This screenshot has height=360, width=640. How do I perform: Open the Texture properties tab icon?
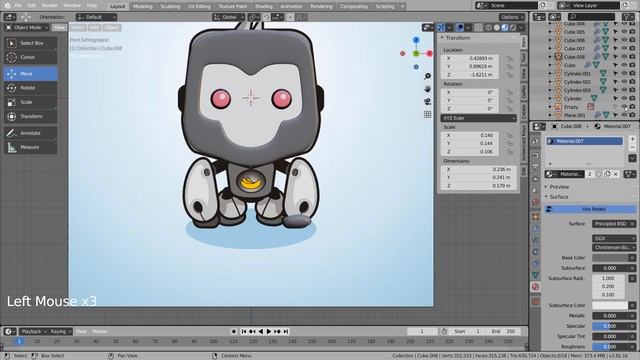coord(536,301)
